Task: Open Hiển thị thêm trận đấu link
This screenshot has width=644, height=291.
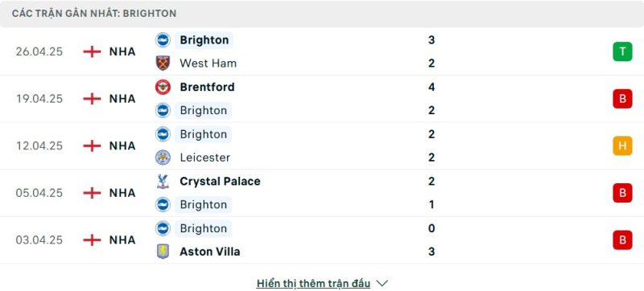Action: click(313, 283)
